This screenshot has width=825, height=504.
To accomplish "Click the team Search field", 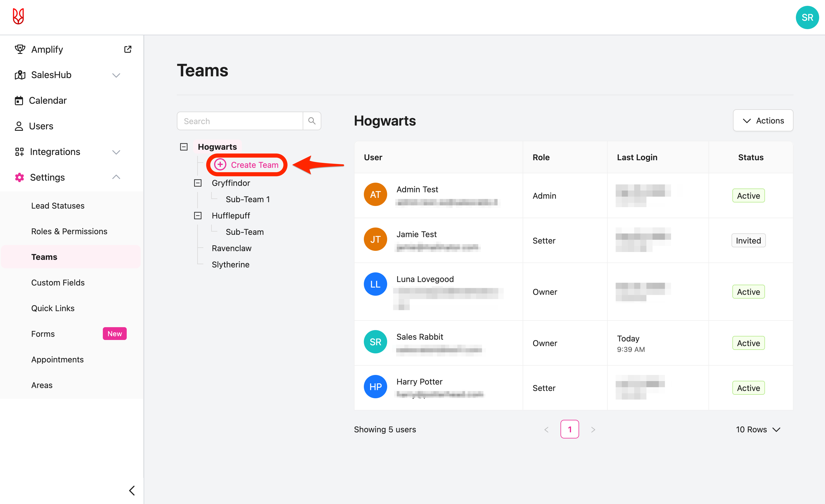I will 240,121.
